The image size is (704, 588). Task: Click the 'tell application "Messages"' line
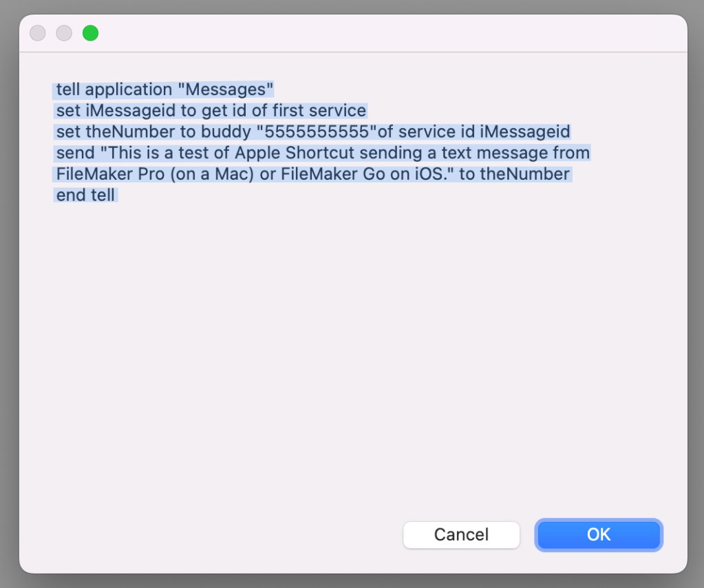[164, 90]
